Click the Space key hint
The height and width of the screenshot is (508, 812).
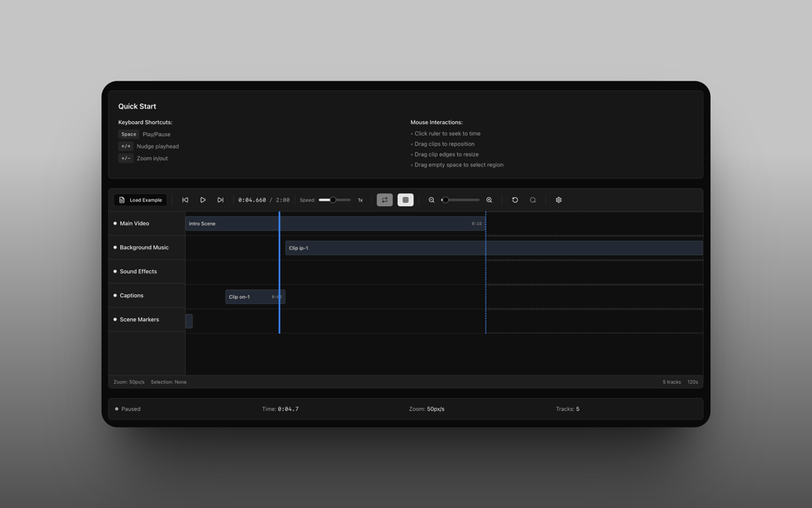click(129, 134)
